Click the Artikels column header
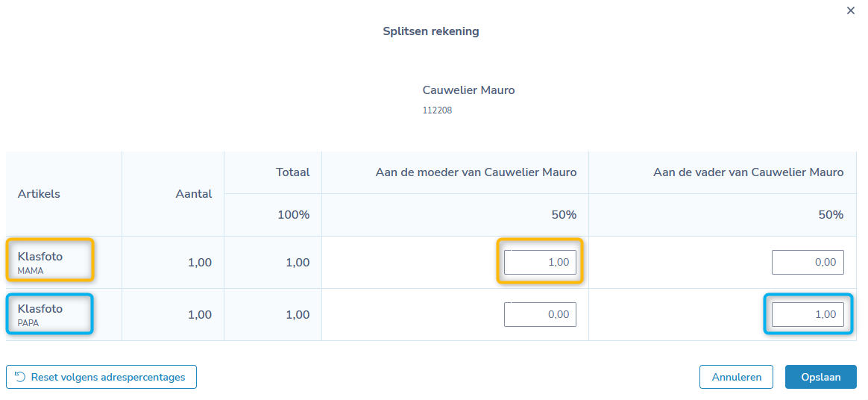 coord(39,194)
